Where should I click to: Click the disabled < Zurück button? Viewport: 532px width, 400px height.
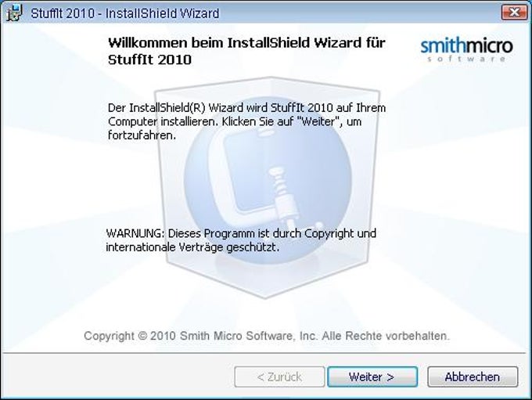(x=279, y=377)
